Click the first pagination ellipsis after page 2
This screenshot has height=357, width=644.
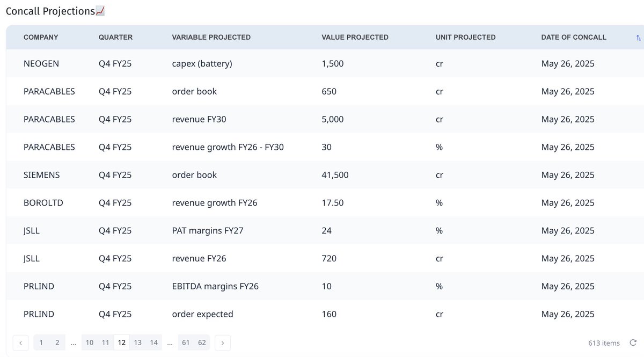[x=74, y=343]
